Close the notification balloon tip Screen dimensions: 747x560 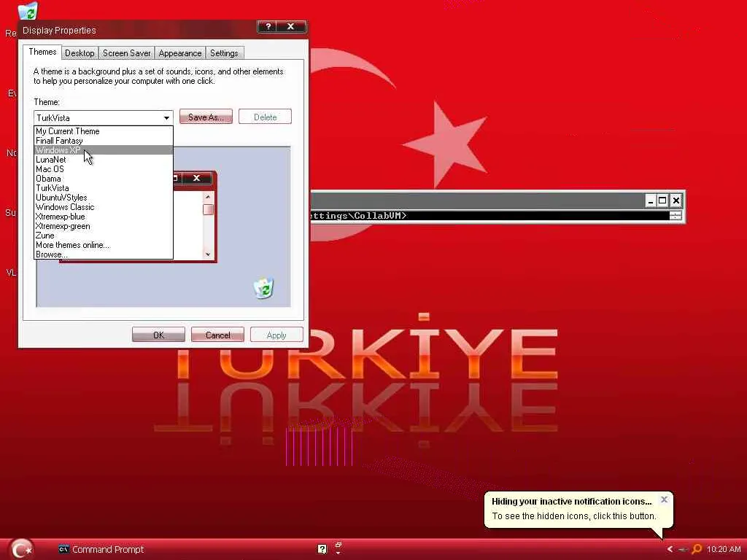[664, 499]
